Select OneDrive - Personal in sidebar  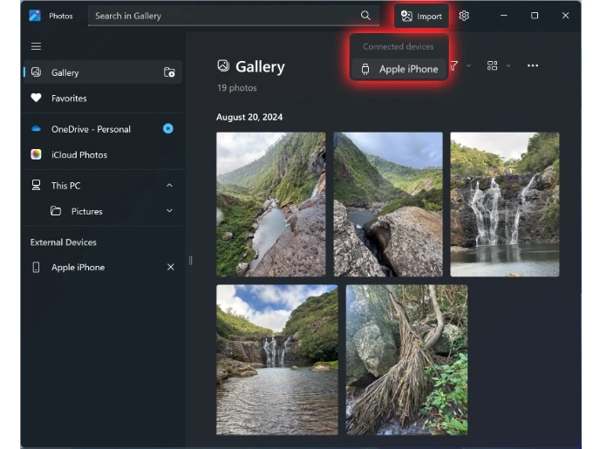pyautogui.click(x=91, y=129)
